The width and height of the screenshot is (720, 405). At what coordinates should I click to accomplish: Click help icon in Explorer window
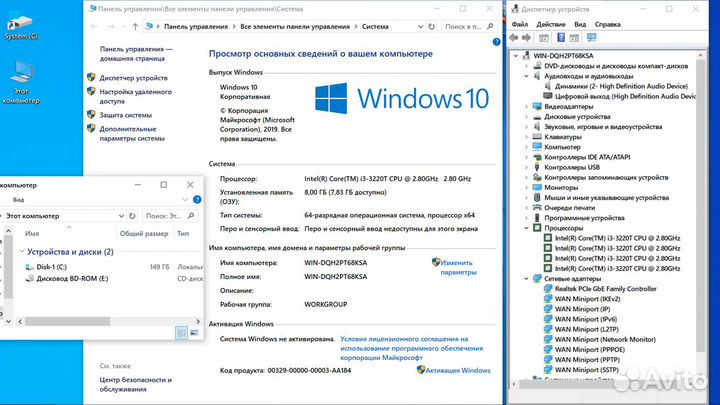tap(197, 199)
